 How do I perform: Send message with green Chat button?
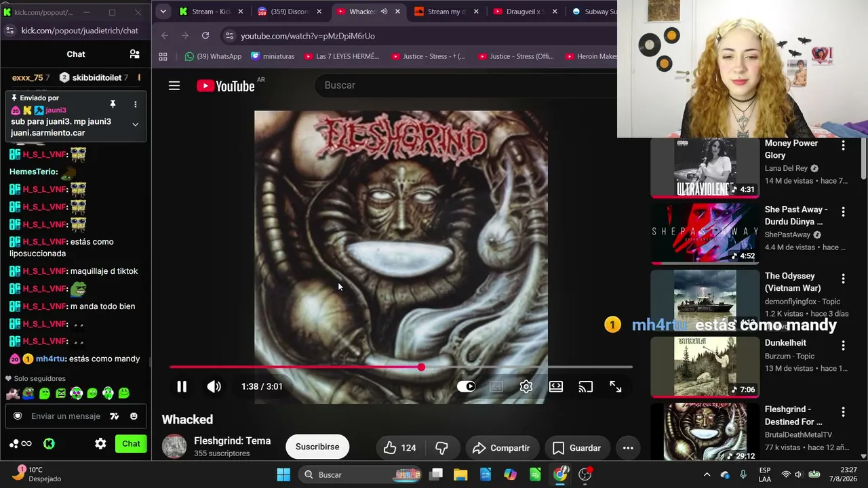pyautogui.click(x=131, y=444)
